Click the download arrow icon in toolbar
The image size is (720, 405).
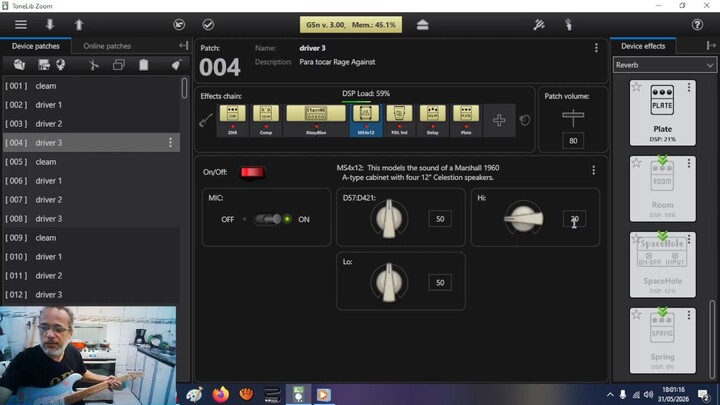tap(50, 25)
